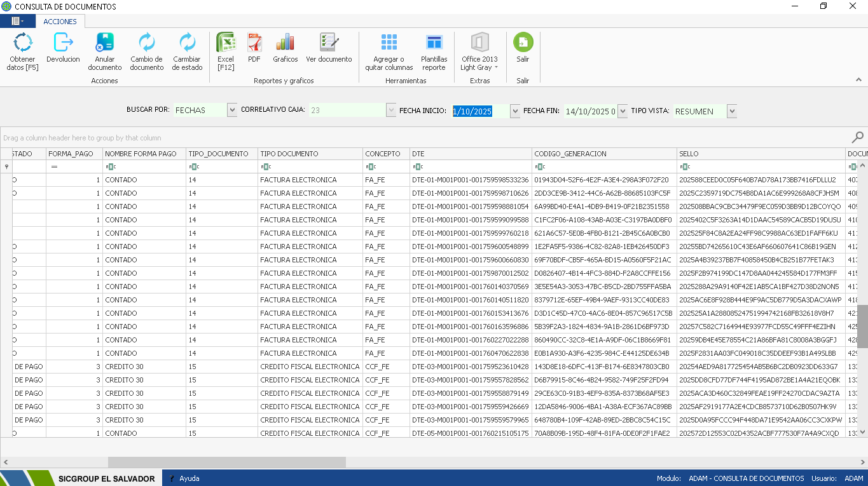Open the FECHA INICIO date picker

tap(515, 111)
